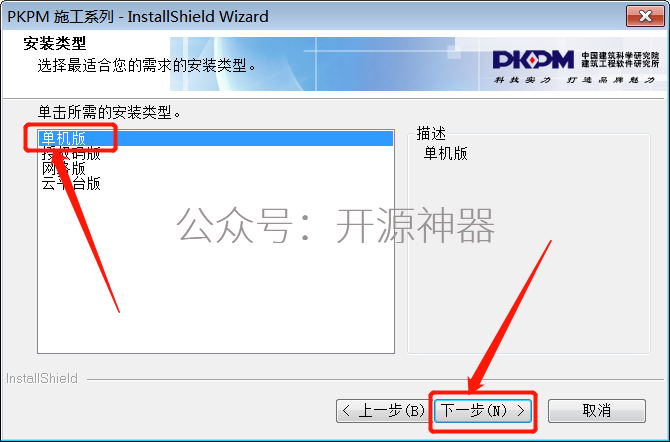Click the 下一步(N) button
670x442 pixels.
pos(483,411)
